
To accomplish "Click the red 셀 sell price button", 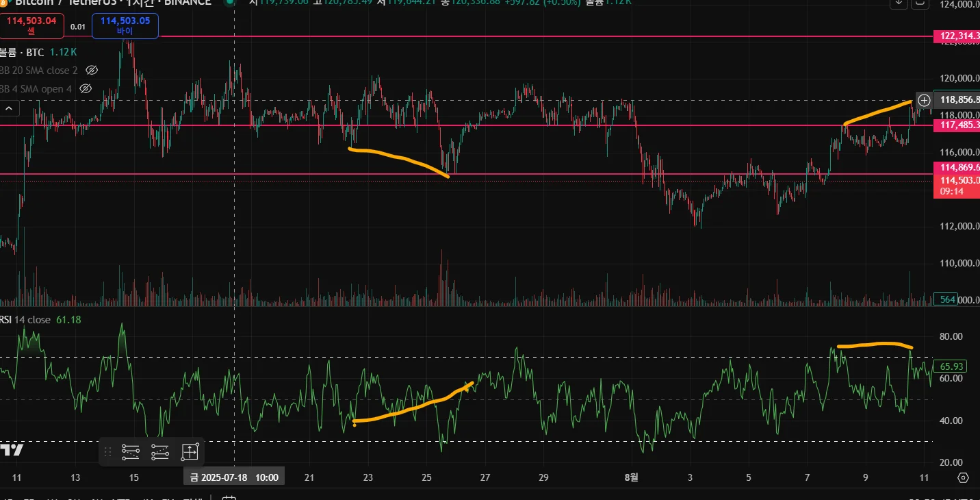I will (32, 26).
